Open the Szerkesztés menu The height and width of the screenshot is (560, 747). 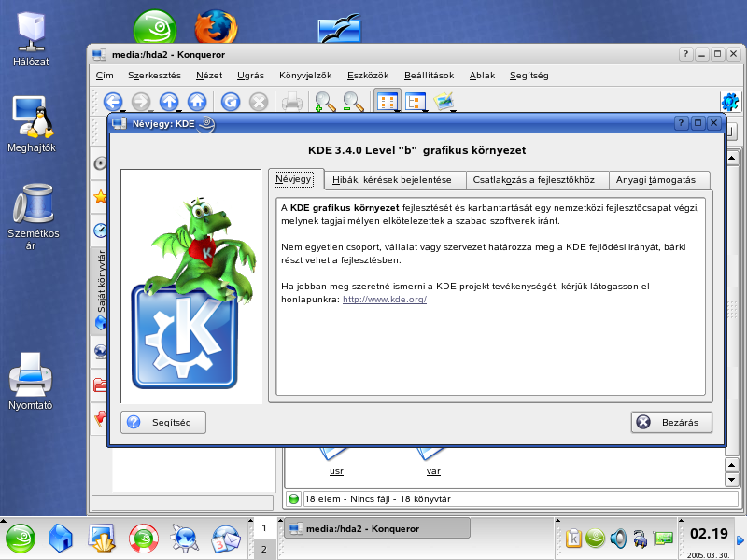click(154, 76)
